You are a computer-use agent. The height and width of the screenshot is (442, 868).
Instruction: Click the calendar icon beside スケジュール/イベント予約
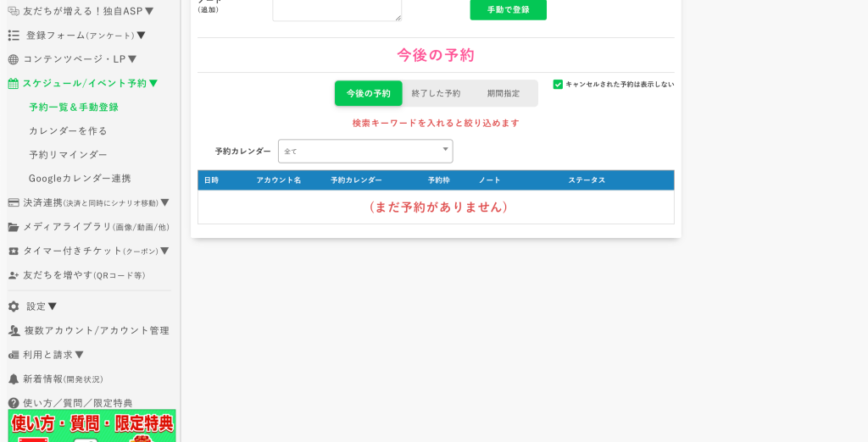click(14, 84)
